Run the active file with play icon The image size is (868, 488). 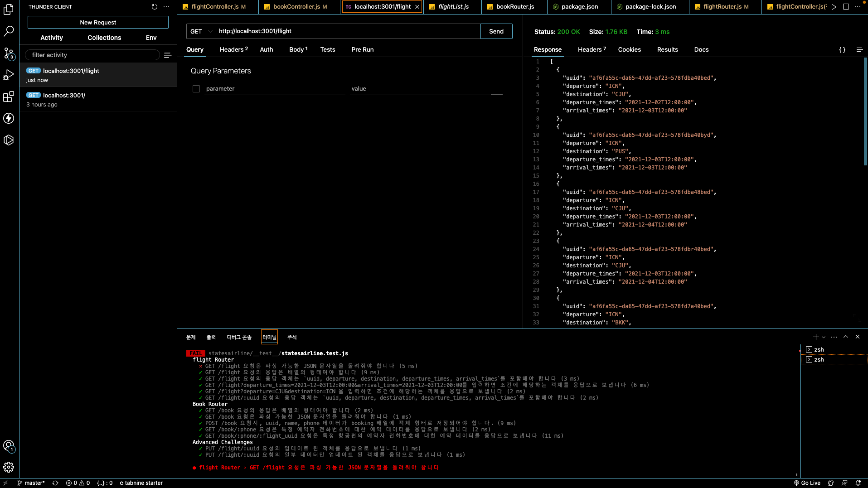pyautogui.click(x=834, y=7)
